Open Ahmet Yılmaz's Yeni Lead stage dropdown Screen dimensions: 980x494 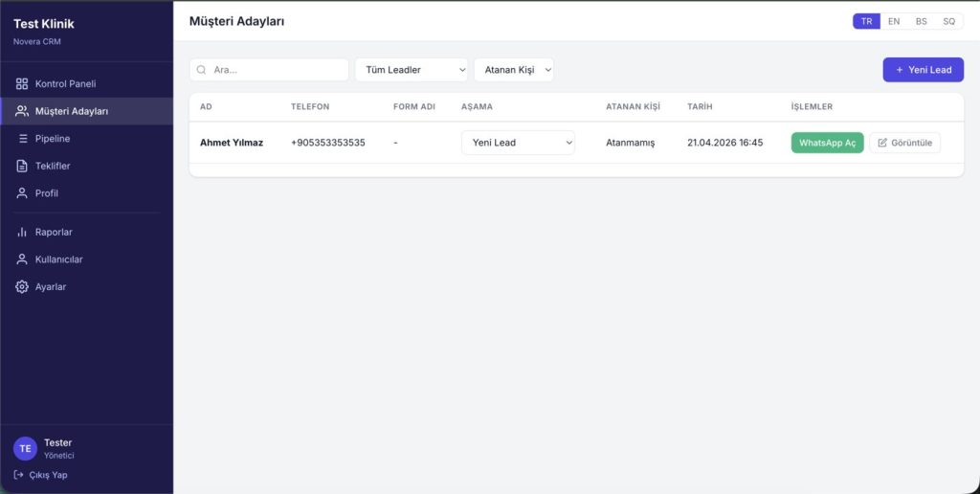coord(518,143)
